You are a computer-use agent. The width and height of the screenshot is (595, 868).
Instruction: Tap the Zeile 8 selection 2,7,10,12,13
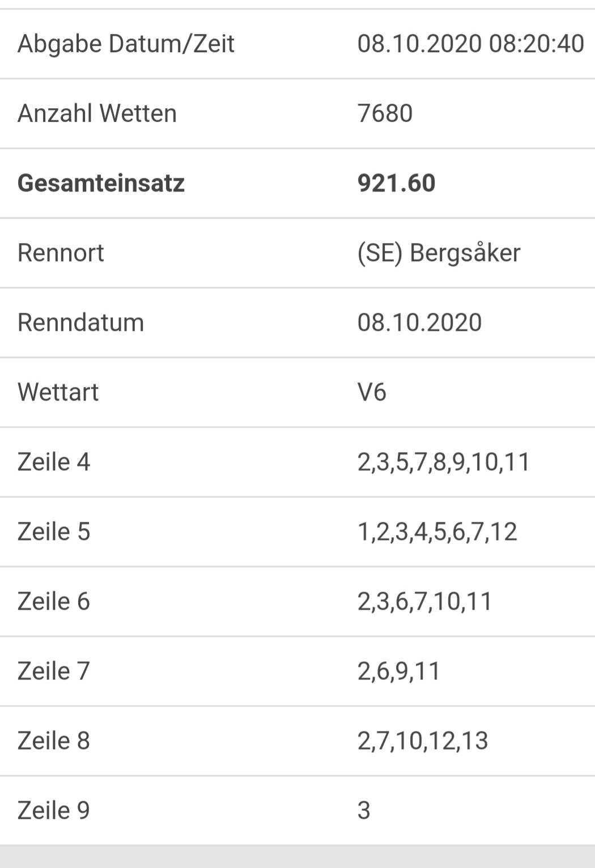pos(423,741)
